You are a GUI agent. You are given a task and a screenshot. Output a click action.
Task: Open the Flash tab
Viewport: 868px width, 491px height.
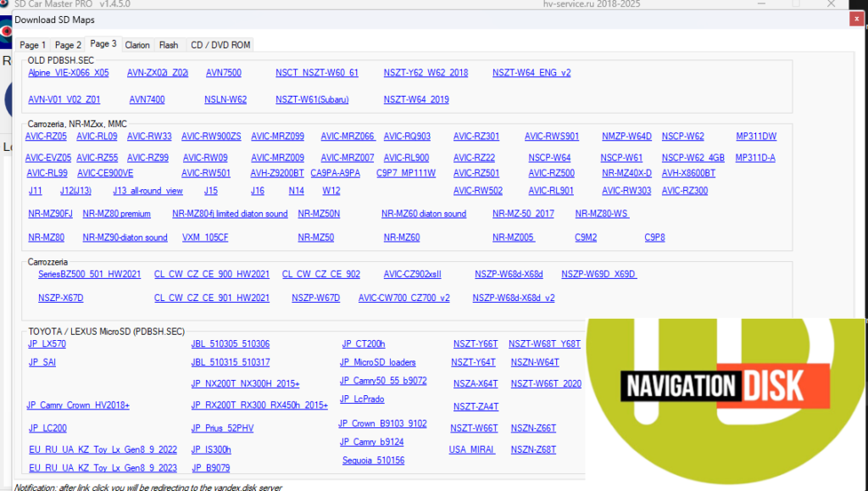[x=169, y=45]
